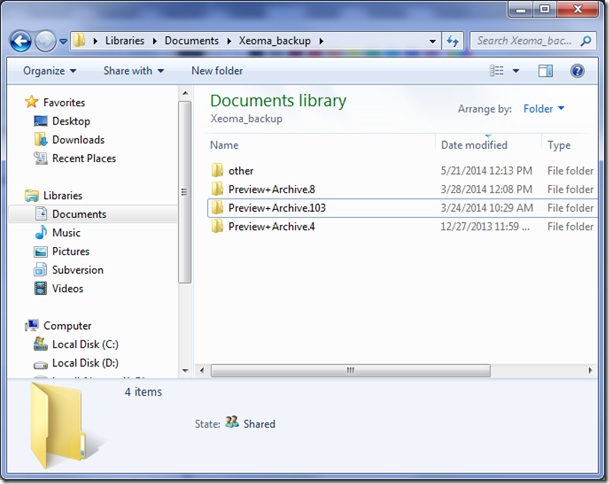Viewport: 609px width, 484px height.
Task: Click the Local Disk (D:) drive icon
Action: tap(40, 364)
